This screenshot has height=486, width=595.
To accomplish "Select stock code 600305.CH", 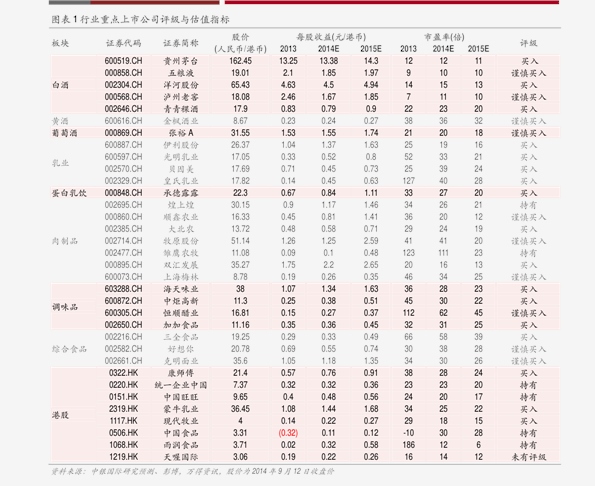I will pos(123,313).
